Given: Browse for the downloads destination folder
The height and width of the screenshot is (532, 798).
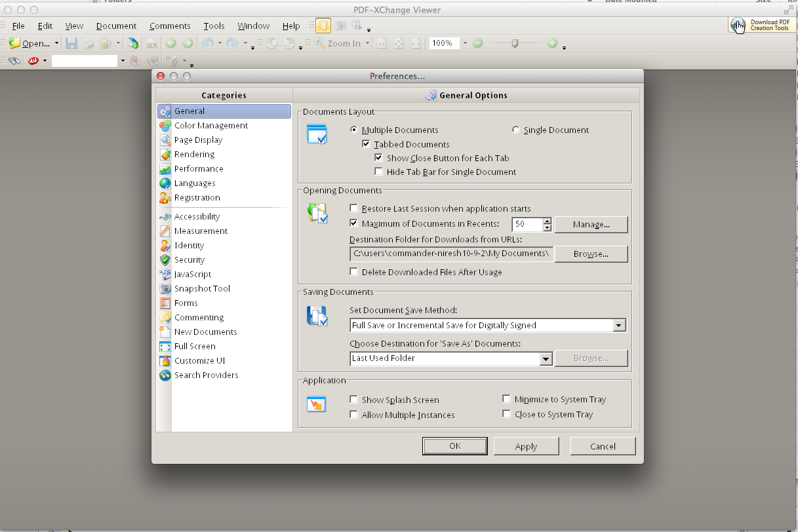Looking at the screenshot, I should point(591,254).
